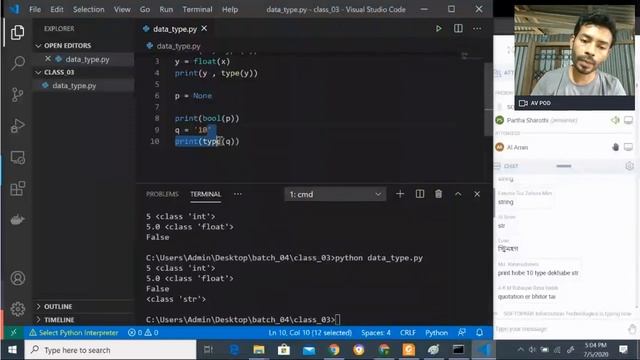
Task: Open the remote window status bar icon
Action: 13,333
